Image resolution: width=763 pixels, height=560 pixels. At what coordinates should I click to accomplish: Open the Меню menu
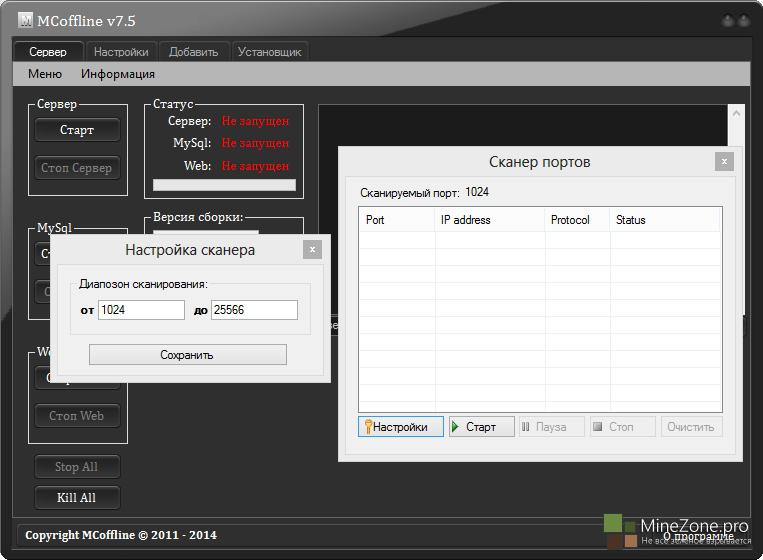45,74
